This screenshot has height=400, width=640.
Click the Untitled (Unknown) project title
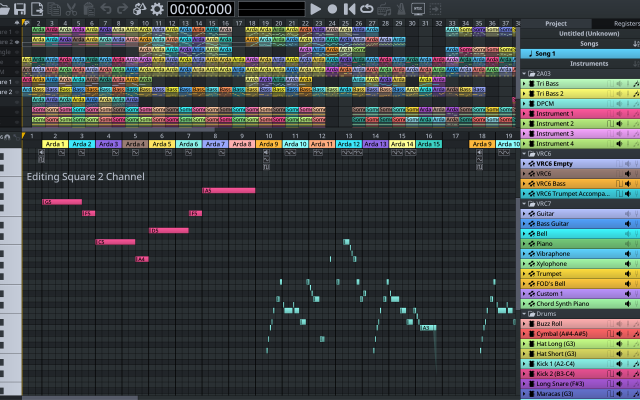pos(589,33)
